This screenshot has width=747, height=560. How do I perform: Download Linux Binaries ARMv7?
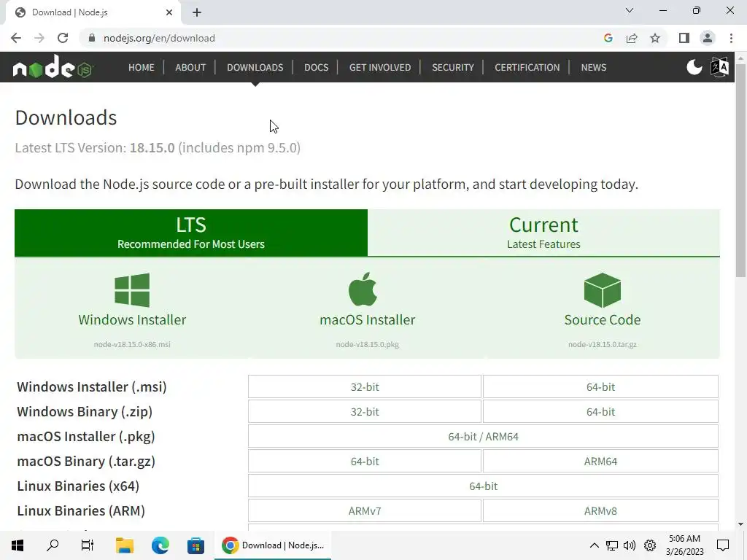365,510
